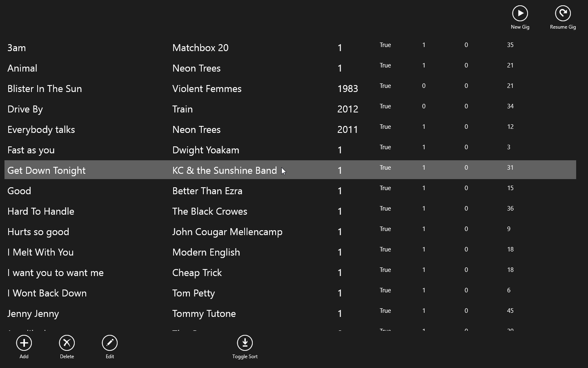Click count '36' in Hard To Handle row
This screenshot has height=368, width=588.
click(510, 209)
